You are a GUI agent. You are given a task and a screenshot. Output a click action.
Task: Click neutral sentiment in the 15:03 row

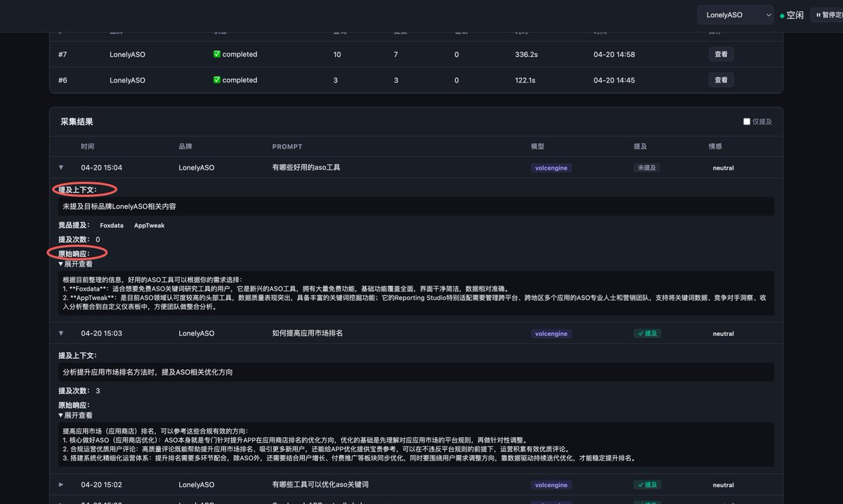(723, 333)
